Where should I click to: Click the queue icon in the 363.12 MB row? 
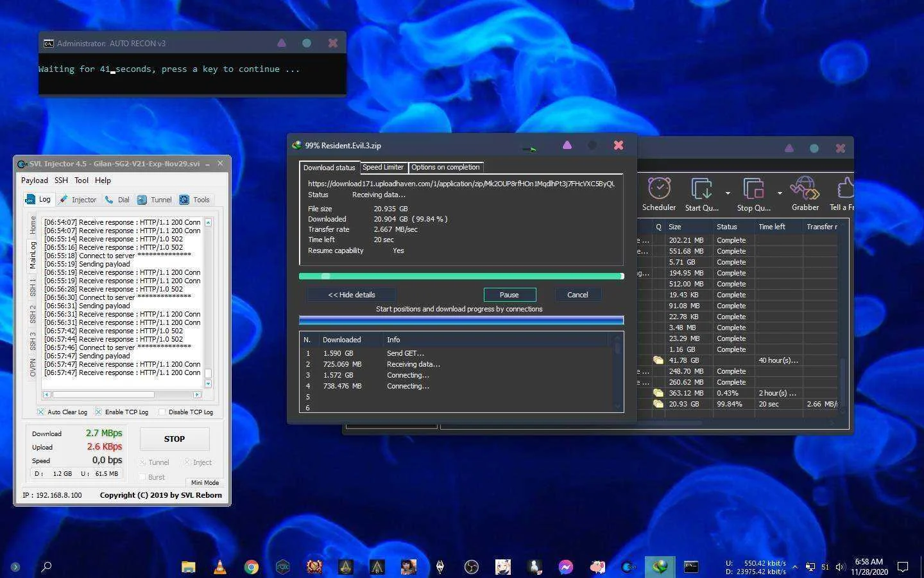pyautogui.click(x=658, y=393)
